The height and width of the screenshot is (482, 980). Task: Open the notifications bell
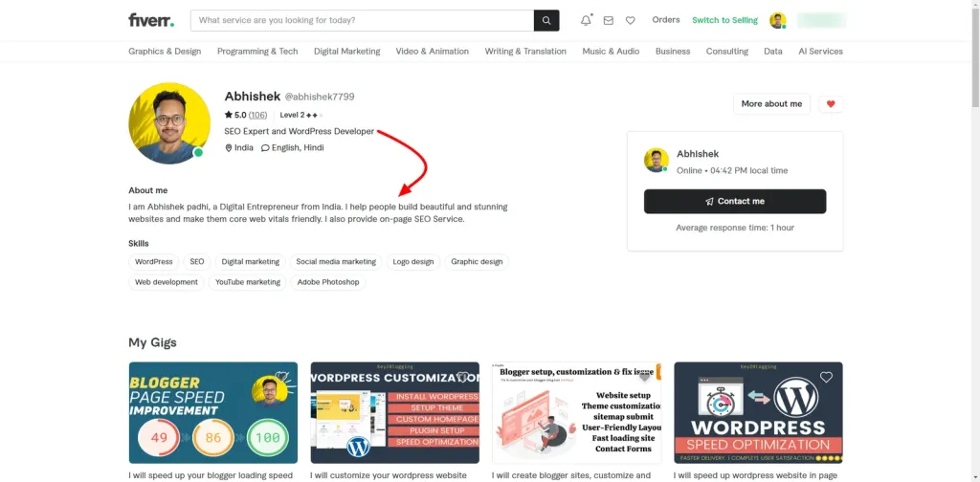586,20
